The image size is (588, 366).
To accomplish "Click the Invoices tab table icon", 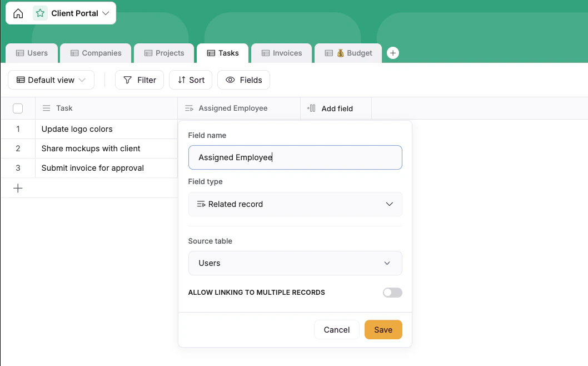I will tap(266, 53).
